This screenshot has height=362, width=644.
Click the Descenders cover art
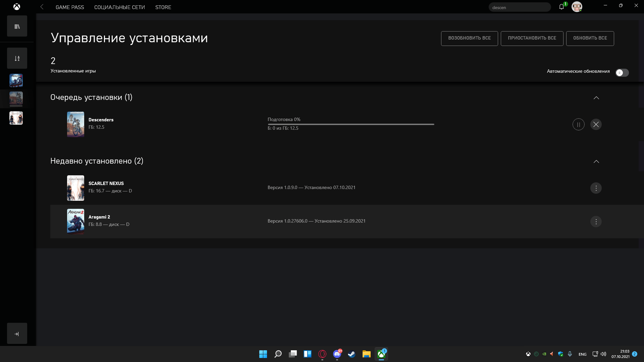75,124
